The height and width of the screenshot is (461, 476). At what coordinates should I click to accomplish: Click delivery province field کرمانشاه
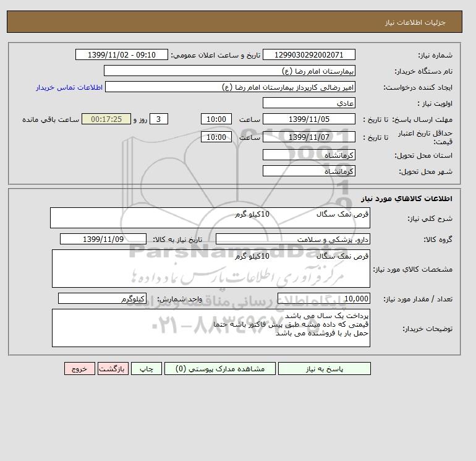click(308, 155)
